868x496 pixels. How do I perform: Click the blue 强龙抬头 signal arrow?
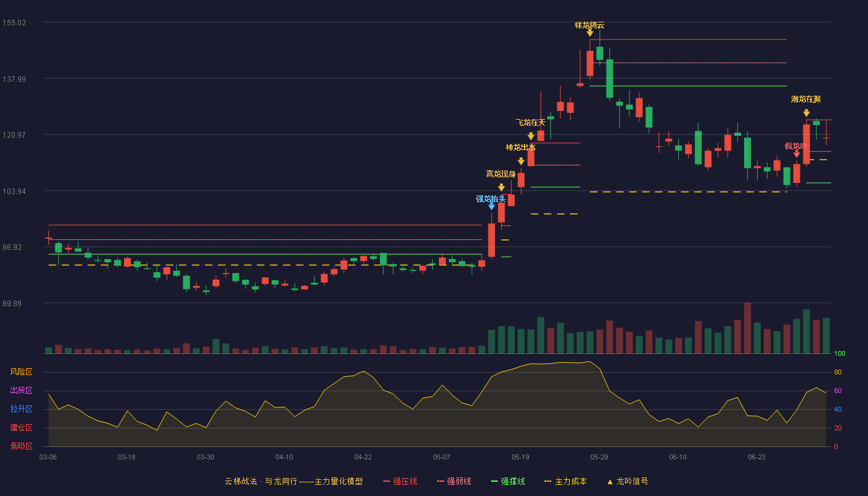click(x=491, y=206)
